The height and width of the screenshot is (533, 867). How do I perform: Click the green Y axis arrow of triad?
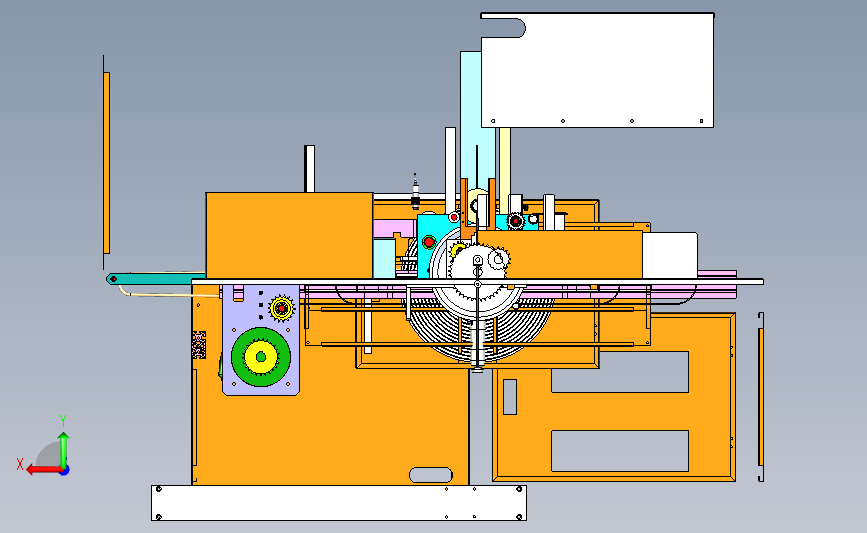64,449
